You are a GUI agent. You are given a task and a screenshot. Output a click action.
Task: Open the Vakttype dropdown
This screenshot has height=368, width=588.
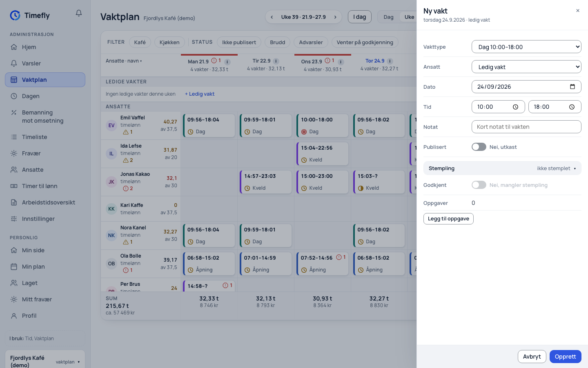click(x=526, y=47)
